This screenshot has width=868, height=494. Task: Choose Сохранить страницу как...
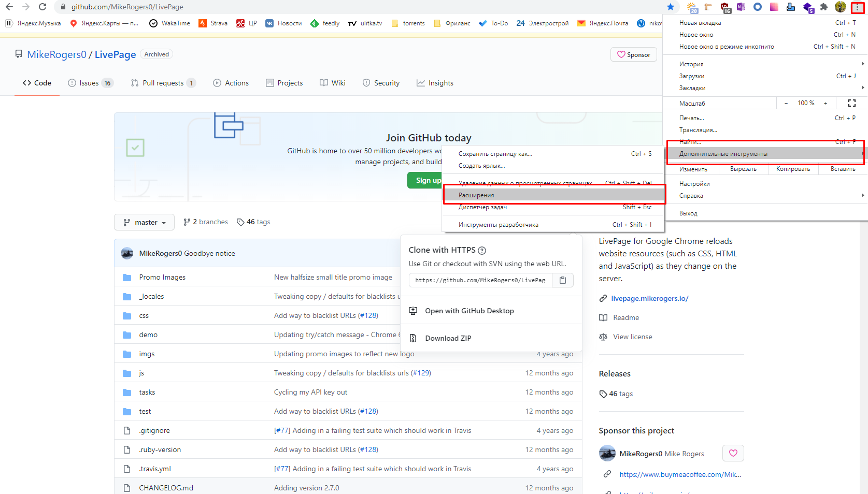pos(553,154)
